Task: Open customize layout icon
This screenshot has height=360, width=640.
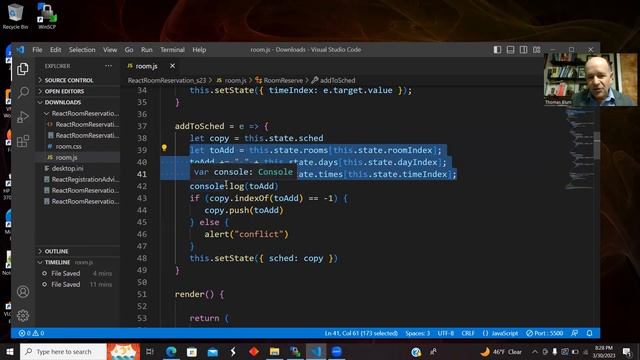Action: coord(537,49)
